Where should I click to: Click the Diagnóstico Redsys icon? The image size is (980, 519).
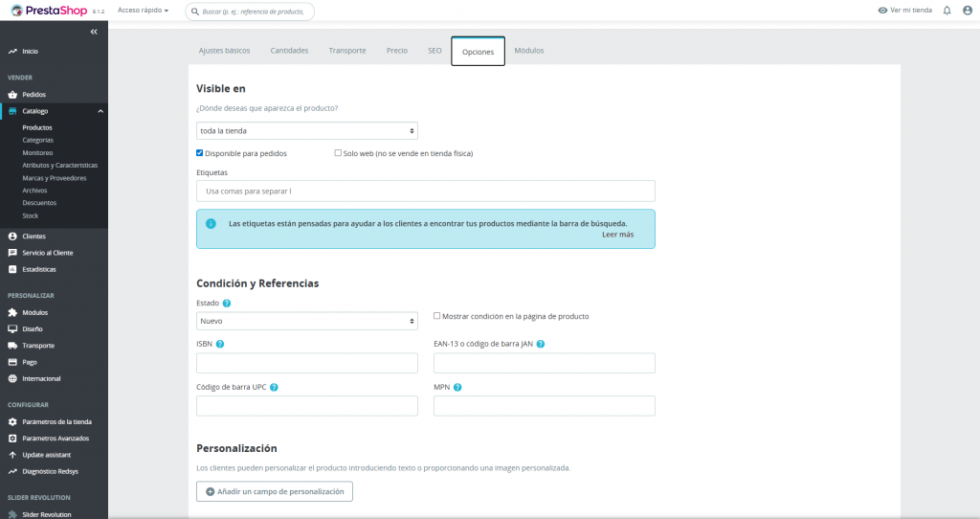tap(12, 471)
